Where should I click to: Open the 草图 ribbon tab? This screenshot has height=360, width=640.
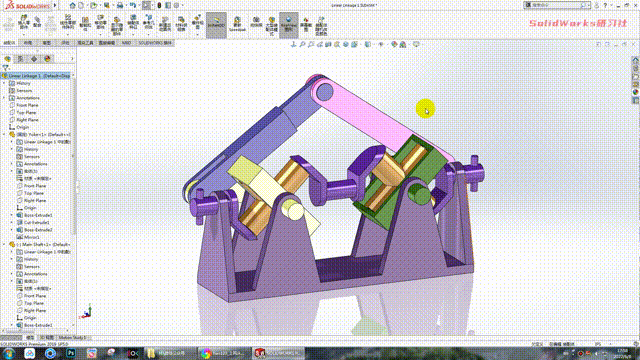(47, 43)
